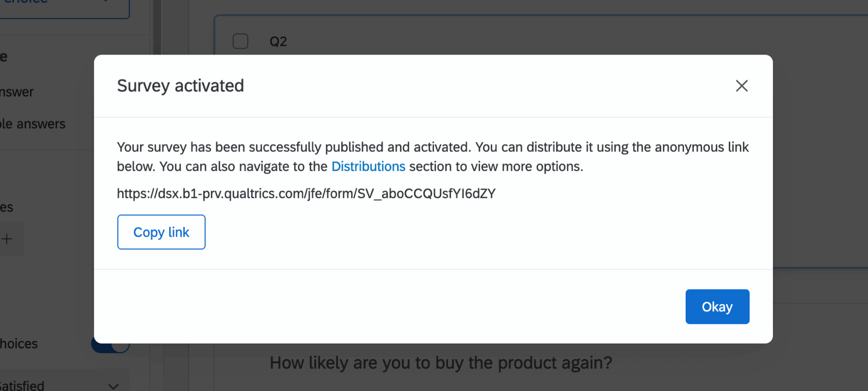Click the Survey activated dialog heading
Screen dimensions: 868x391
coord(180,85)
